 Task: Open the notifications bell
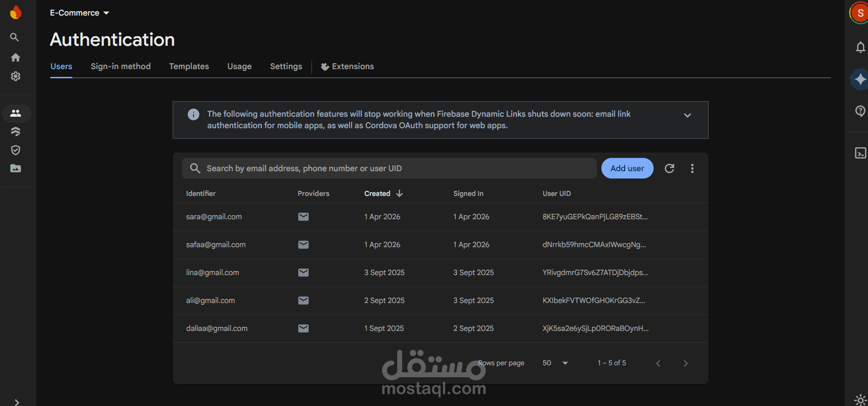click(860, 47)
